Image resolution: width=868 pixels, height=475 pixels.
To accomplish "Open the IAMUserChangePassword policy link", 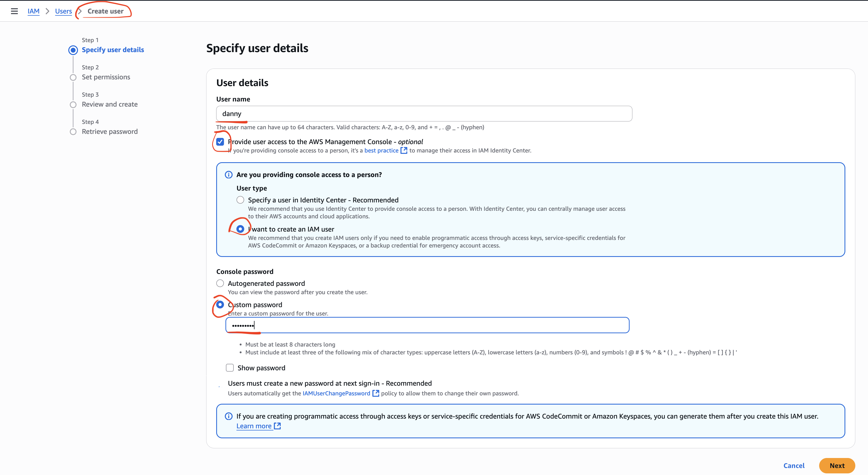I will (336, 393).
